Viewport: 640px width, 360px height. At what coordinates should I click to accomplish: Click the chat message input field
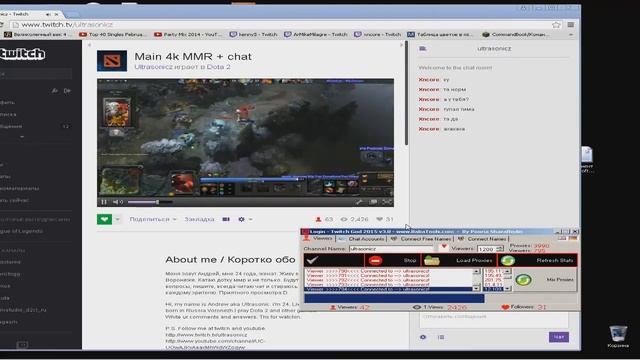coord(493,320)
